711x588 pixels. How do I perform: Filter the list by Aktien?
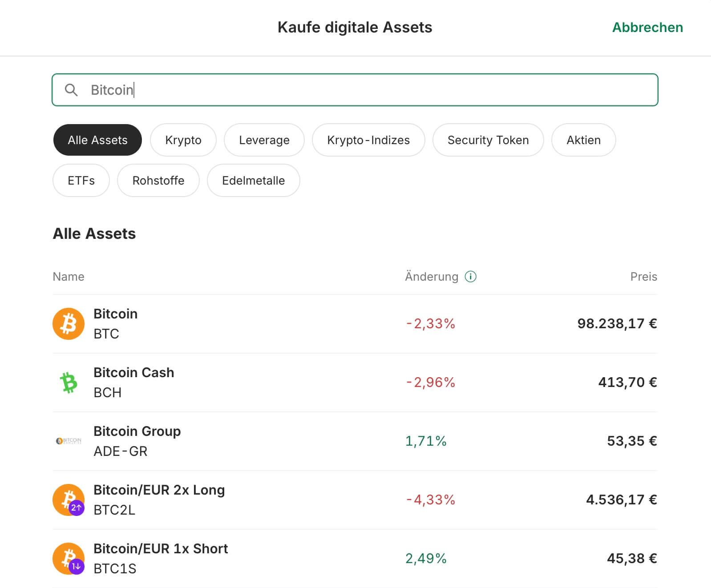(583, 140)
